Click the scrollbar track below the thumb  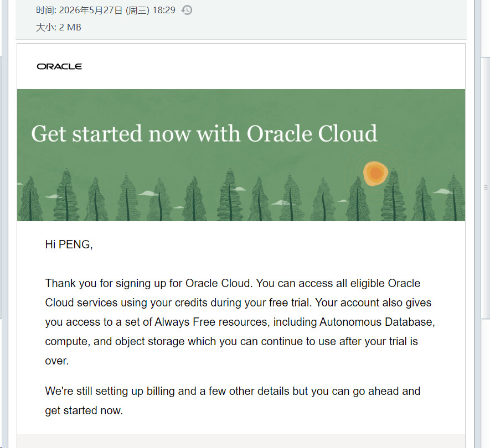[x=486, y=383]
